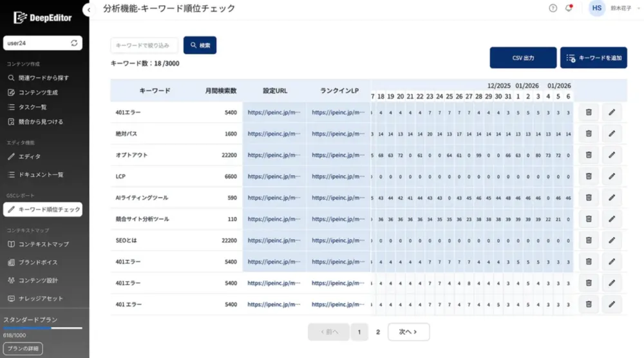
Task: Click the キーワードを追加 button
Action: tap(593, 58)
